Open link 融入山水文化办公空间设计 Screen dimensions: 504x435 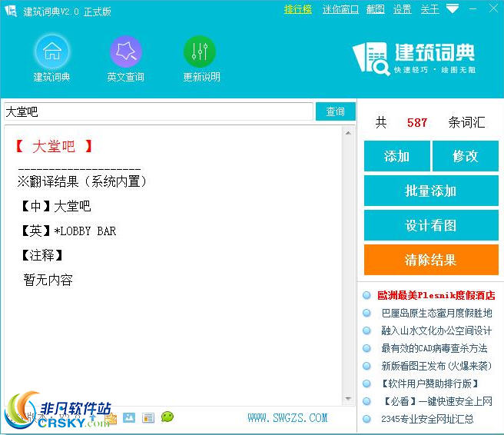(436, 330)
